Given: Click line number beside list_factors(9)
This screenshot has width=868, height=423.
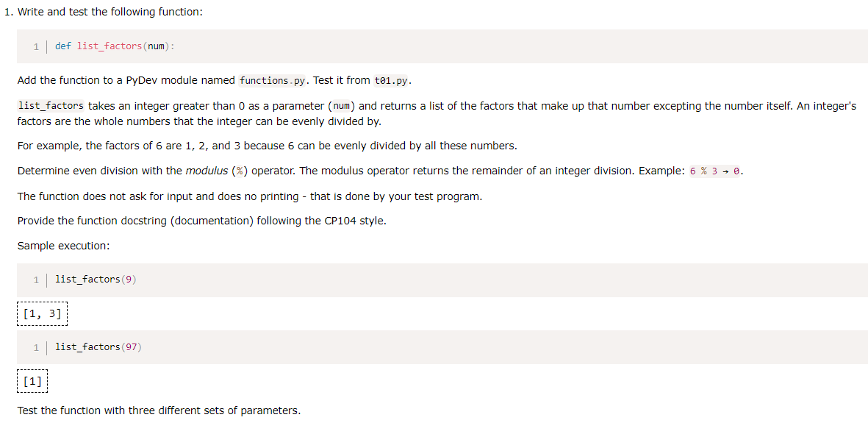Looking at the screenshot, I should [x=36, y=280].
